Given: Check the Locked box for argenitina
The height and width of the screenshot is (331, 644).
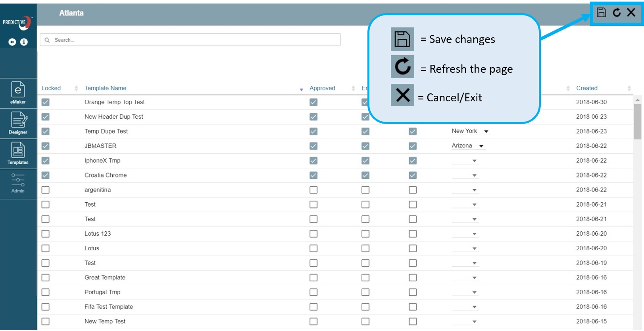Looking at the screenshot, I should 46,190.
